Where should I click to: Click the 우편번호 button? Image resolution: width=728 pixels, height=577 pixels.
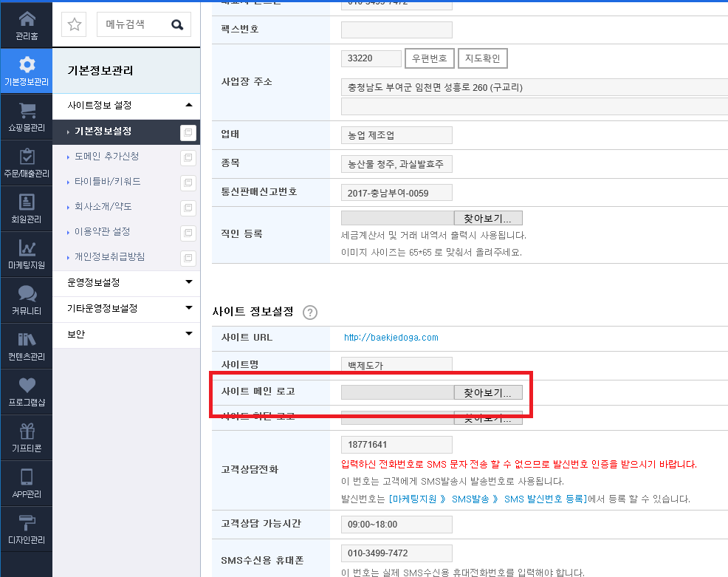click(x=430, y=58)
